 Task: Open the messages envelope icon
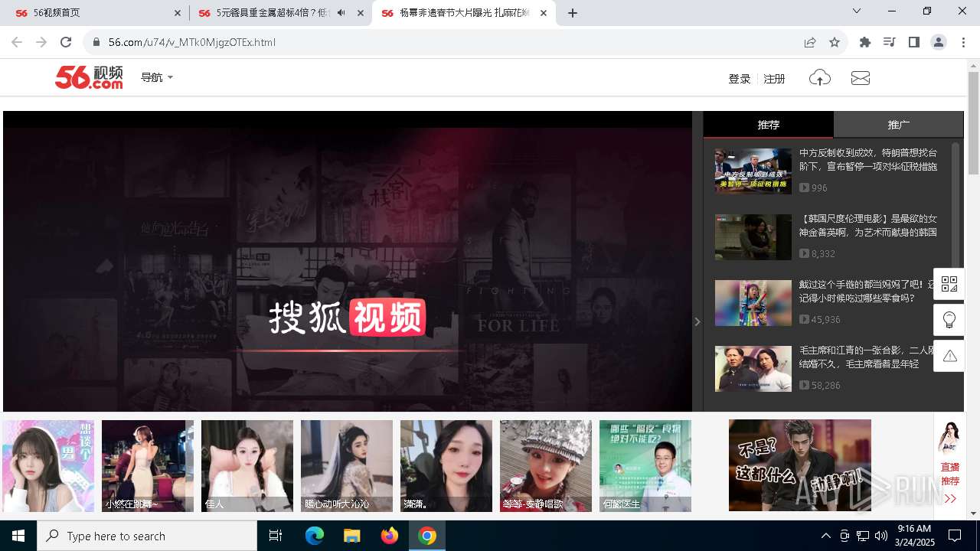pos(861,78)
